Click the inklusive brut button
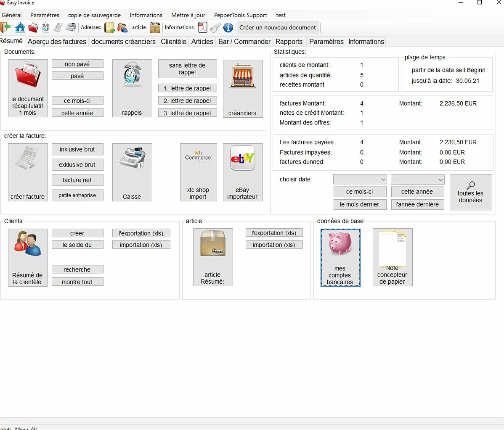 [77, 149]
